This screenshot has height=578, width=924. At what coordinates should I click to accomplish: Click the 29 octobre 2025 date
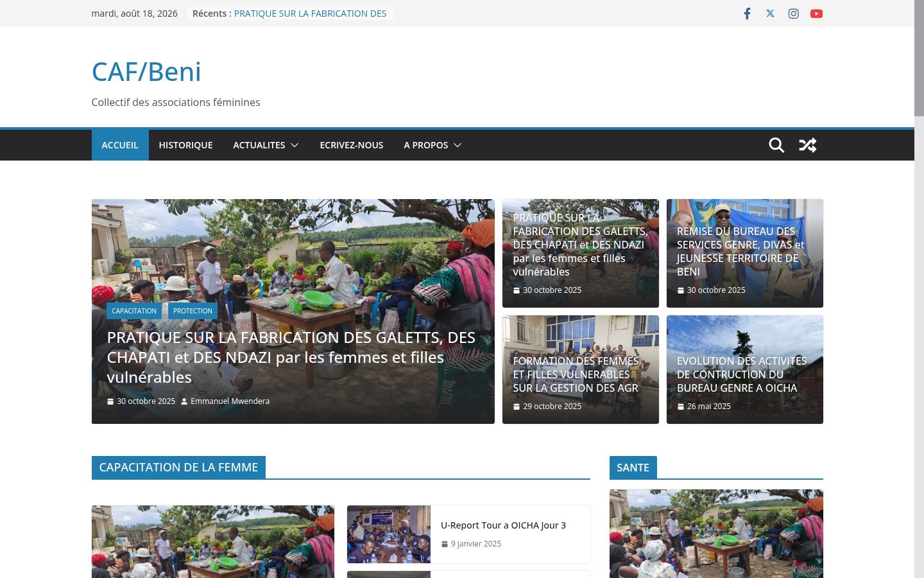552,407
